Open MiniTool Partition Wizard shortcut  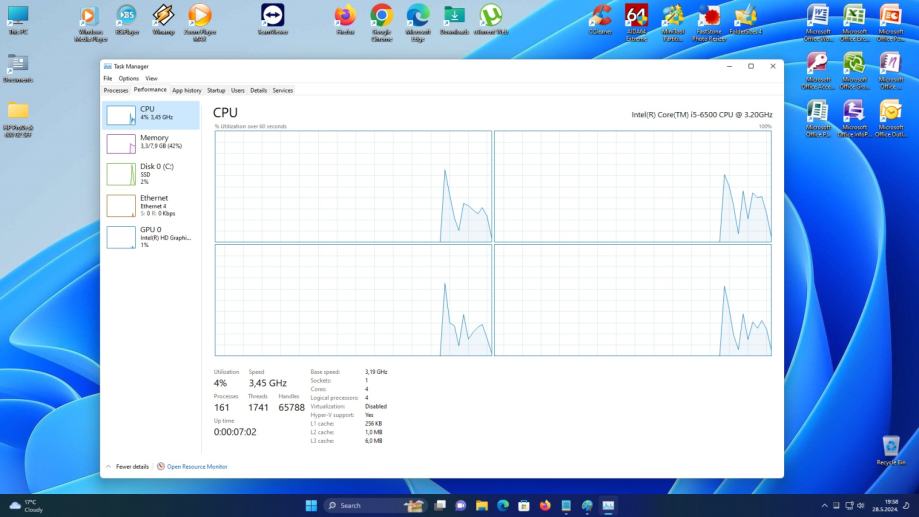click(673, 23)
